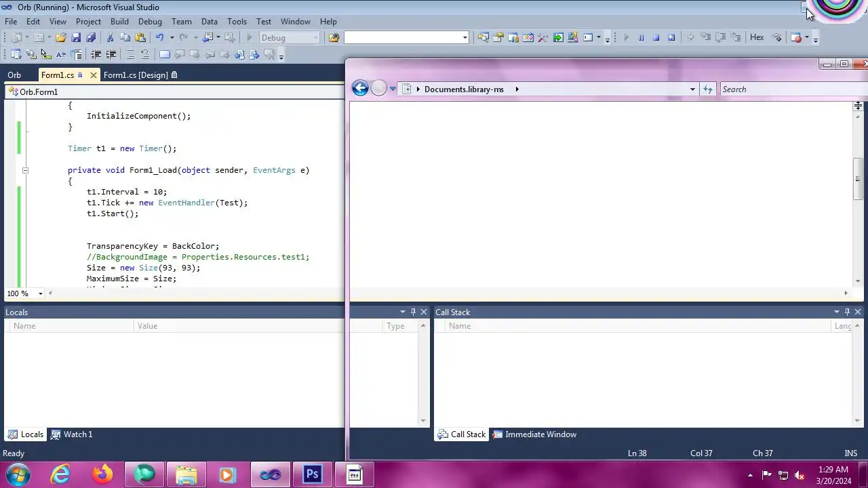
Task: Click the Restart debugging icon
Action: coord(671,38)
